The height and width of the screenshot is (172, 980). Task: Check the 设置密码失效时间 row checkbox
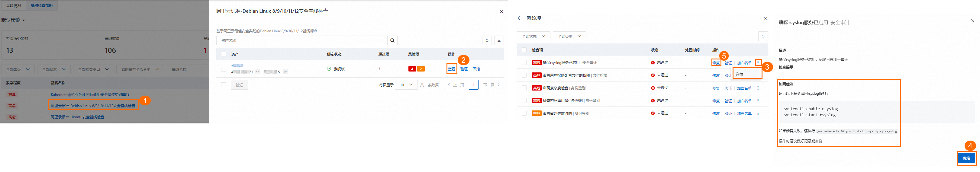coord(524,113)
